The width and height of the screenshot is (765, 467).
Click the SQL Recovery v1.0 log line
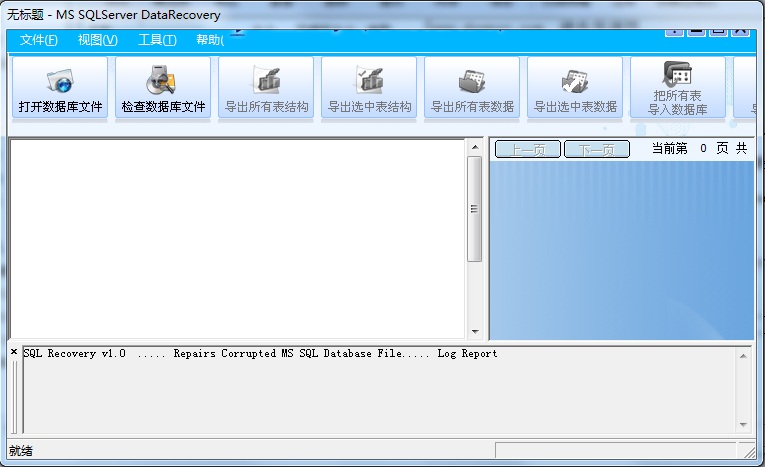click(260, 353)
